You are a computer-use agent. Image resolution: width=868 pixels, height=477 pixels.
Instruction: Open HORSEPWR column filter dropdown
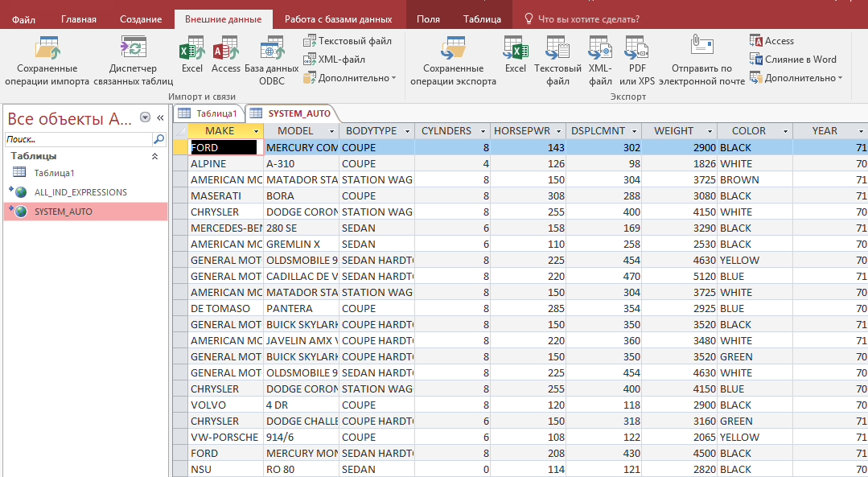click(x=560, y=131)
